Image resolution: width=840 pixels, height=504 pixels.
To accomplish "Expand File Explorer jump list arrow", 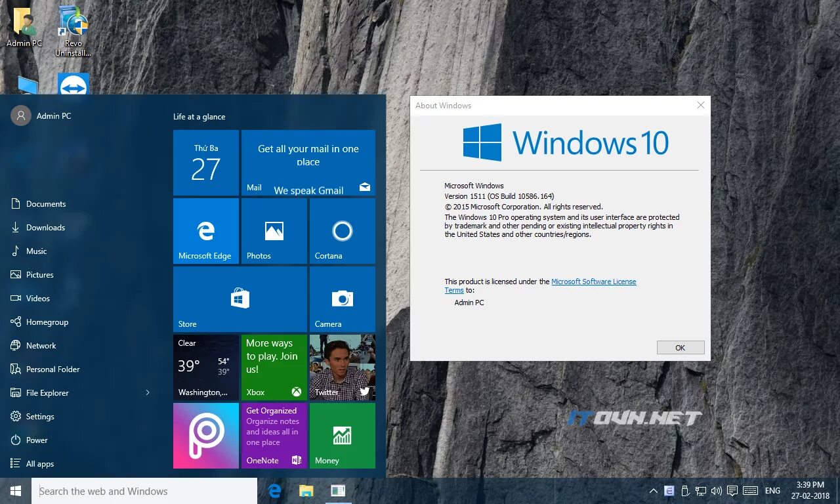I will pos(148,392).
